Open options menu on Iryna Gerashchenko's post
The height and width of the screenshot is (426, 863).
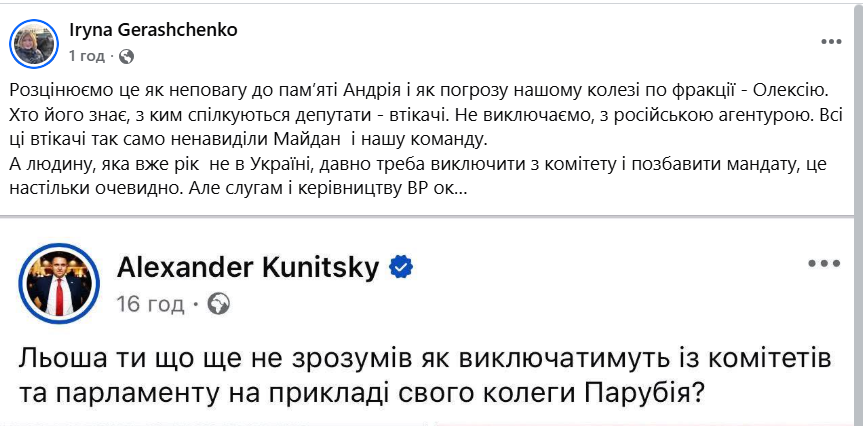[x=831, y=42]
